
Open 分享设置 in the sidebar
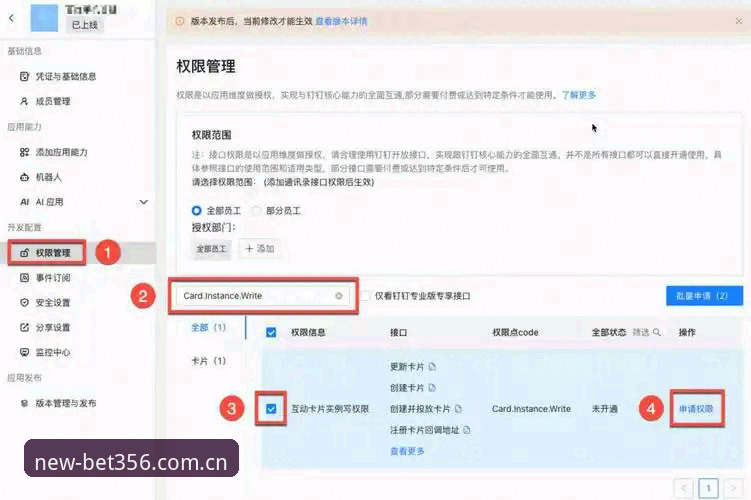tap(53, 327)
